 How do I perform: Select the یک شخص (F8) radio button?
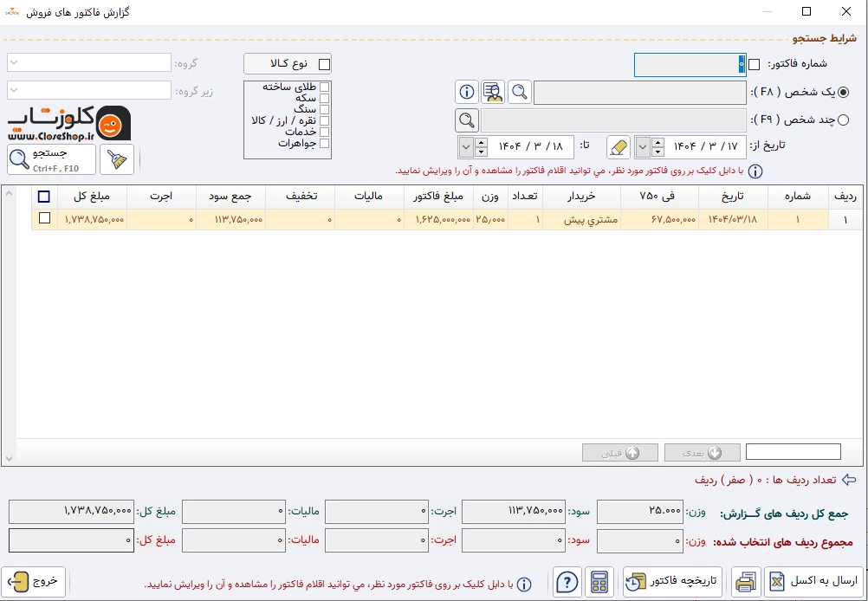[843, 93]
